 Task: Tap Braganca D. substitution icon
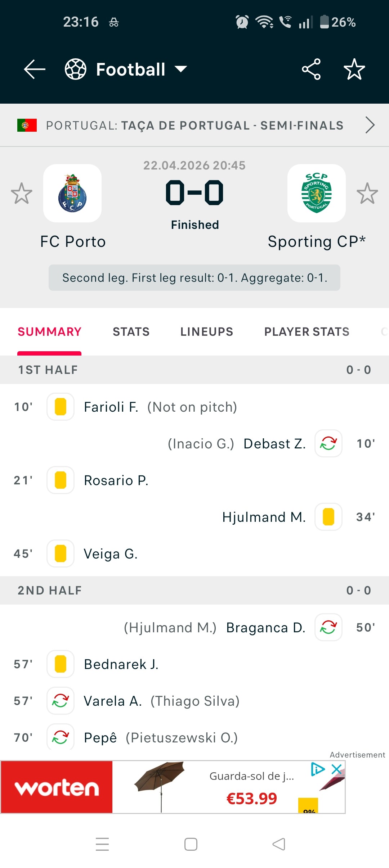click(328, 627)
